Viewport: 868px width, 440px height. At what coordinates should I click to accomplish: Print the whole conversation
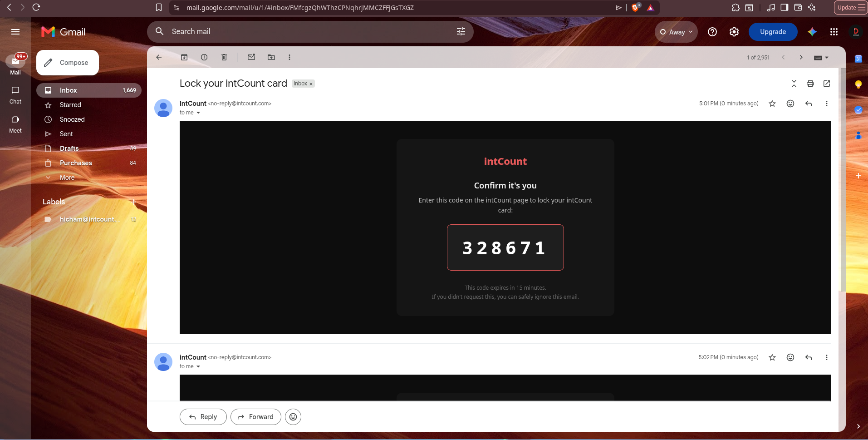tap(810, 84)
